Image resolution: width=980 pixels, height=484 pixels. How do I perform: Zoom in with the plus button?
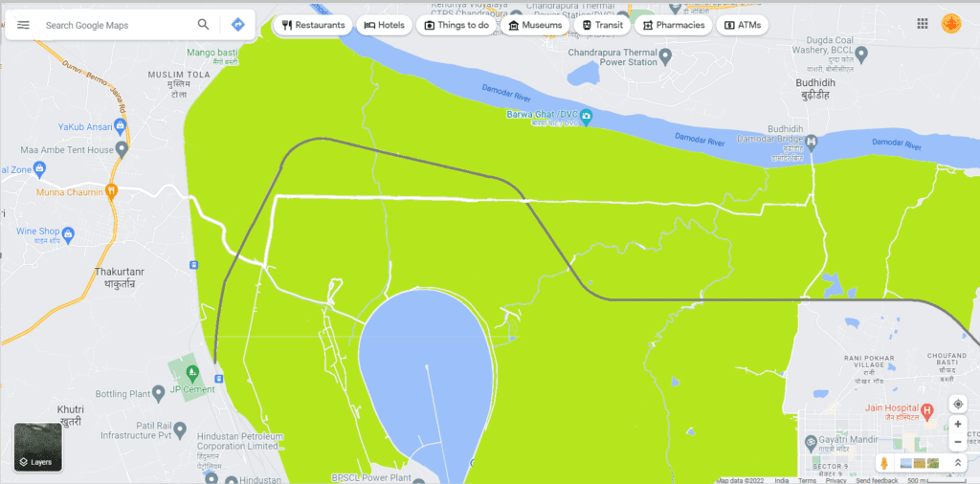coord(957,424)
